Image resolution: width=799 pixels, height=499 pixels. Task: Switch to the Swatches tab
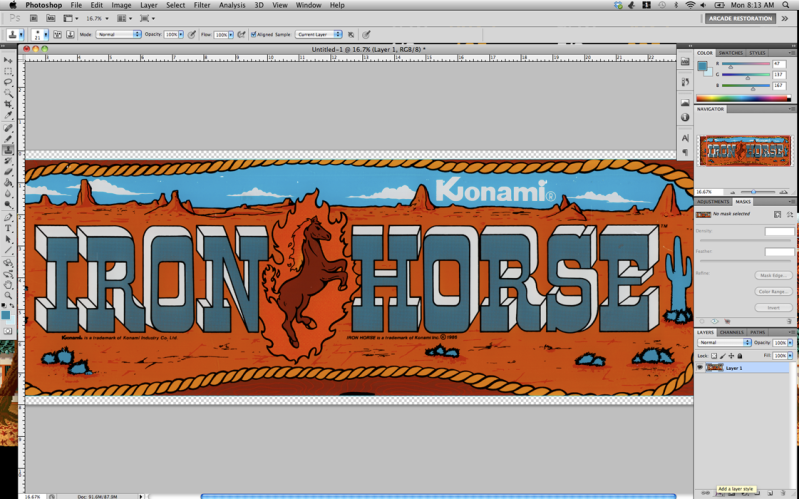(x=731, y=53)
